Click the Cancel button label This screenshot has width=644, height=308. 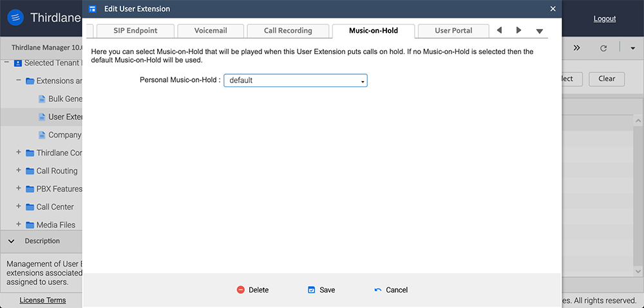point(397,290)
